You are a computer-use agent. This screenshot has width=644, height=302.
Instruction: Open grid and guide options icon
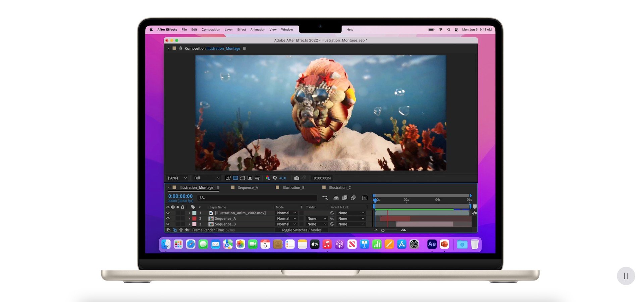click(x=257, y=178)
